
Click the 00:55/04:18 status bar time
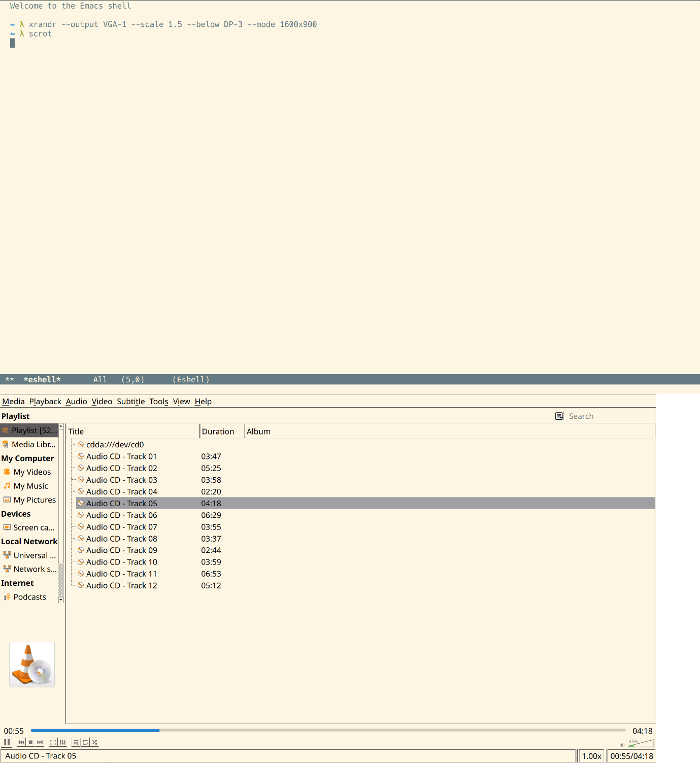click(x=631, y=756)
